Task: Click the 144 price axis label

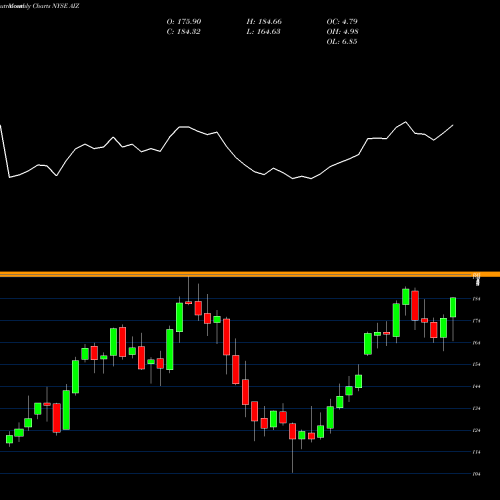Action: (x=477, y=387)
